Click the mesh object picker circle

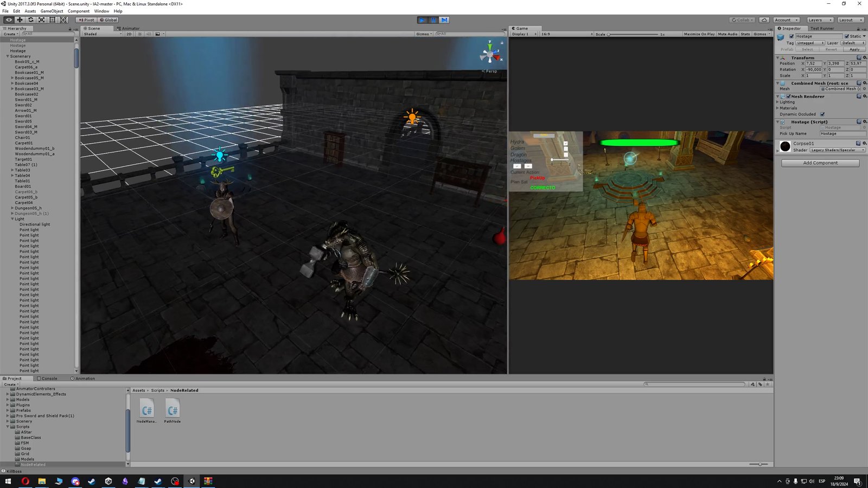click(864, 89)
